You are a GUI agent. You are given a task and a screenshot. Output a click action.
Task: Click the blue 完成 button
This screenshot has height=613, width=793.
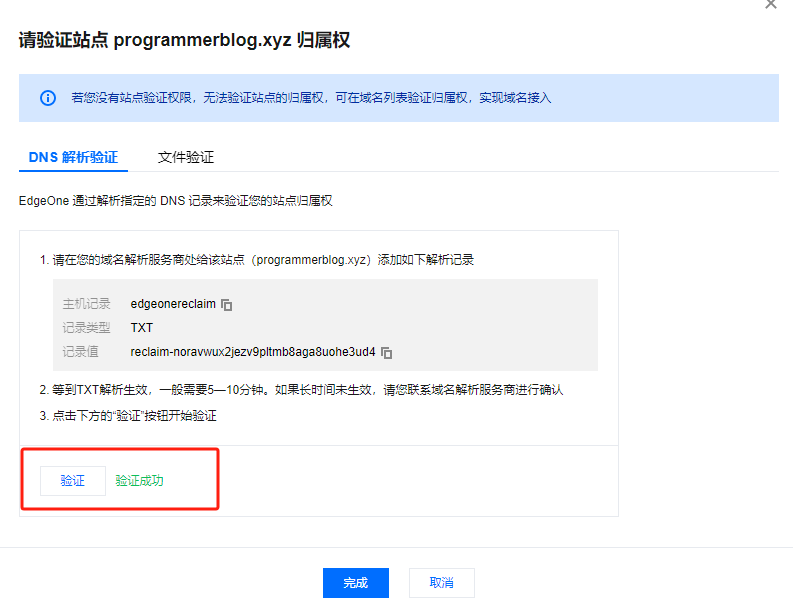click(356, 583)
